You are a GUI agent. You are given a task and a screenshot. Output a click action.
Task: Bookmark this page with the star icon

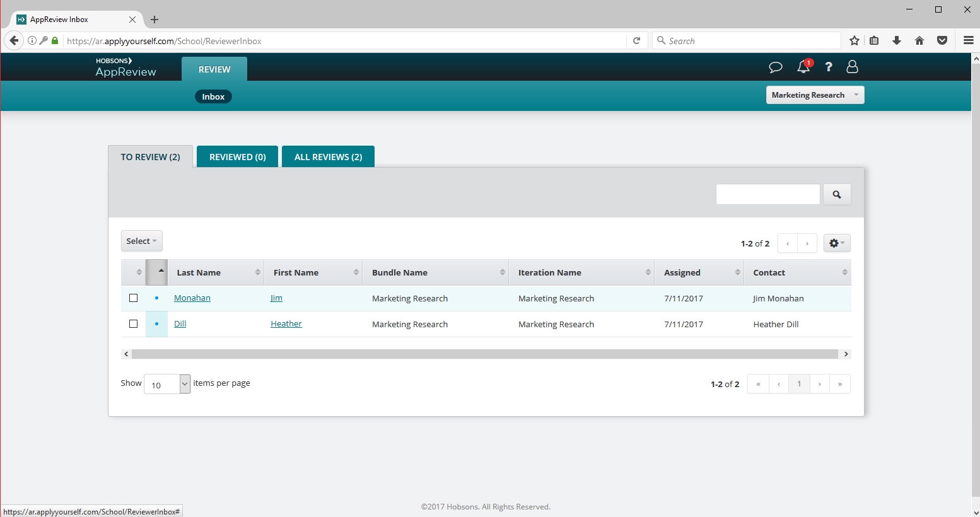[x=855, y=41]
